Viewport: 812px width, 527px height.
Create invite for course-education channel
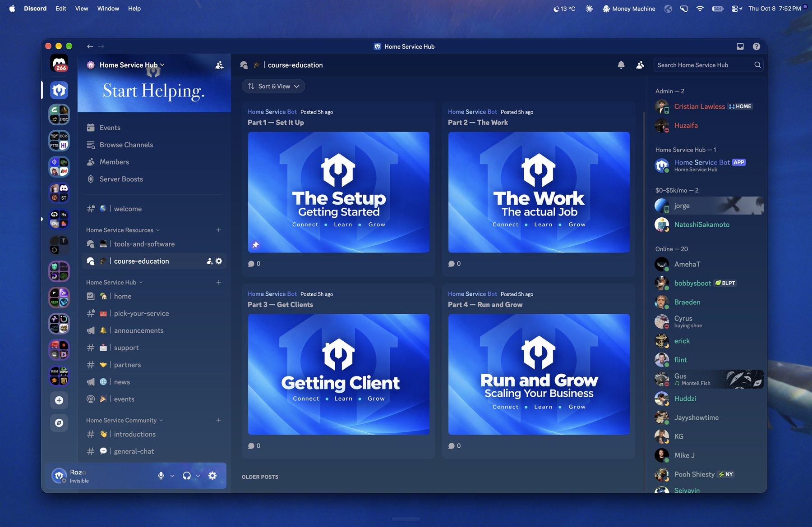[x=209, y=261]
